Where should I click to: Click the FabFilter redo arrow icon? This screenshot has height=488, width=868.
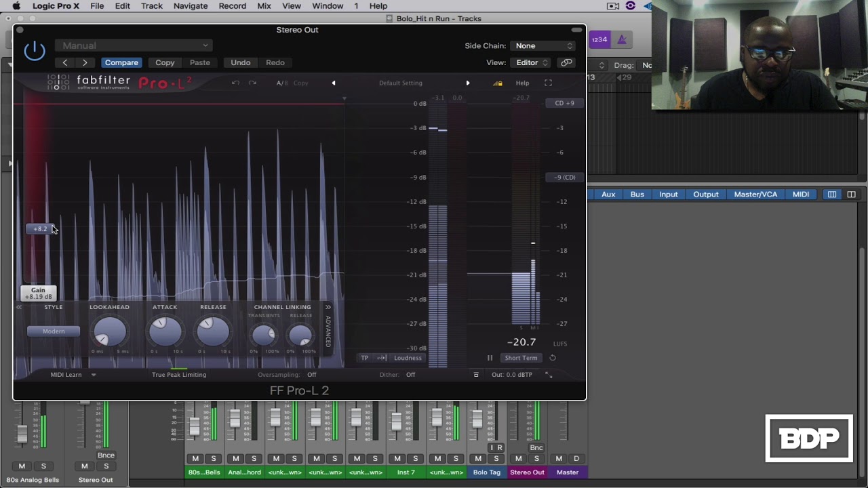point(252,83)
